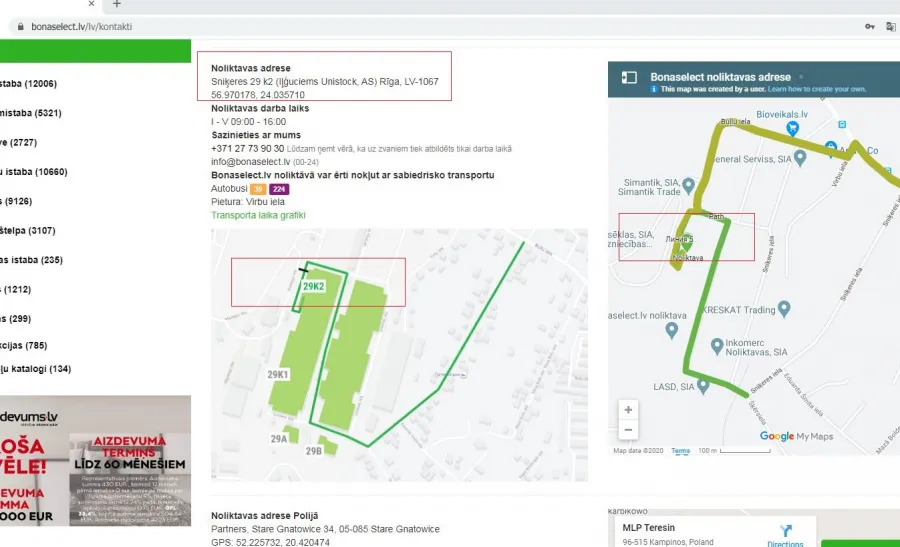Click the orange bus 39 badge

click(x=258, y=189)
